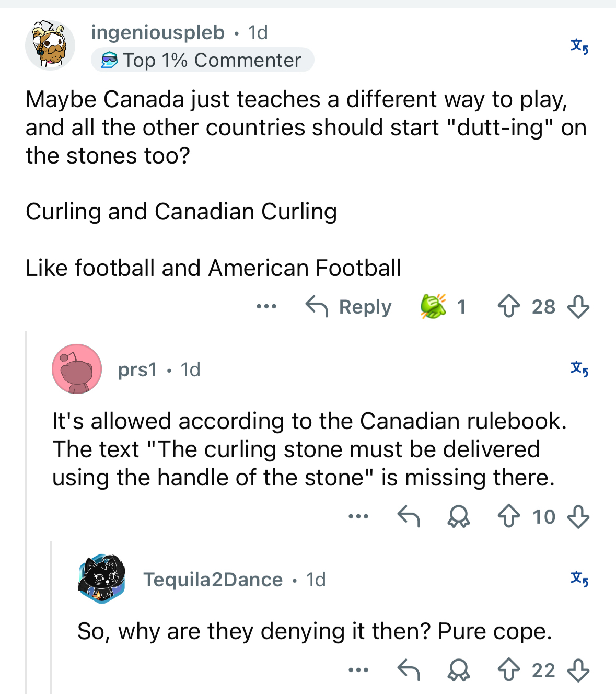Upvote ingeniouspleb's comment
This screenshot has height=694, width=616.
click(x=508, y=307)
